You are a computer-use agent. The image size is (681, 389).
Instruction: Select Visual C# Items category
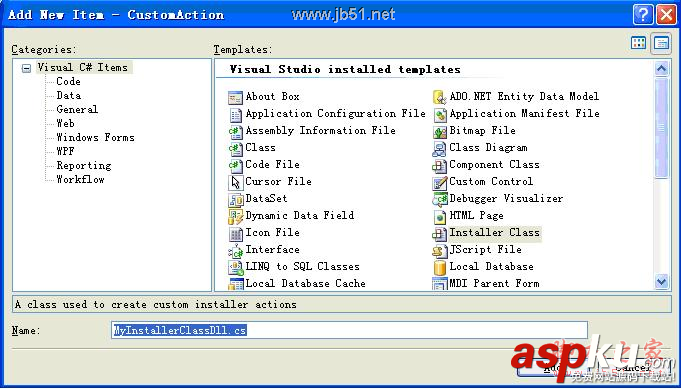(x=83, y=68)
